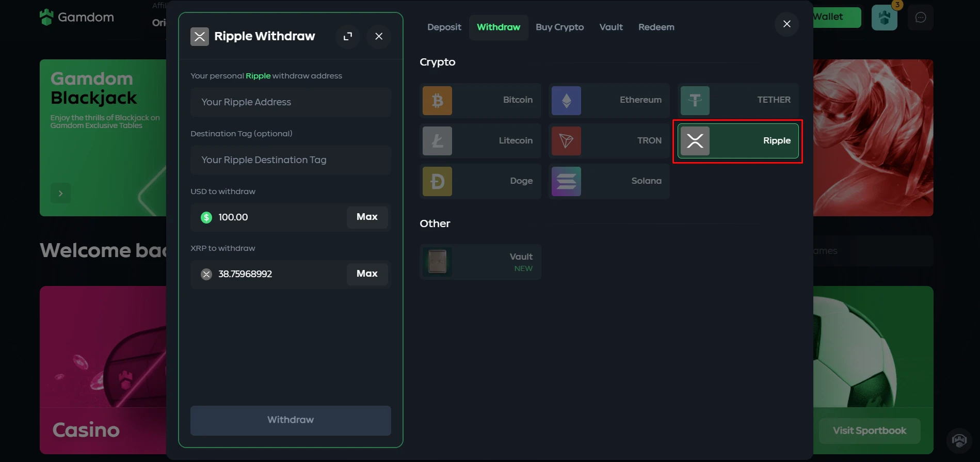Viewport: 980px width, 462px height.
Task: Select the Bitcoin crypto option
Action: point(480,100)
